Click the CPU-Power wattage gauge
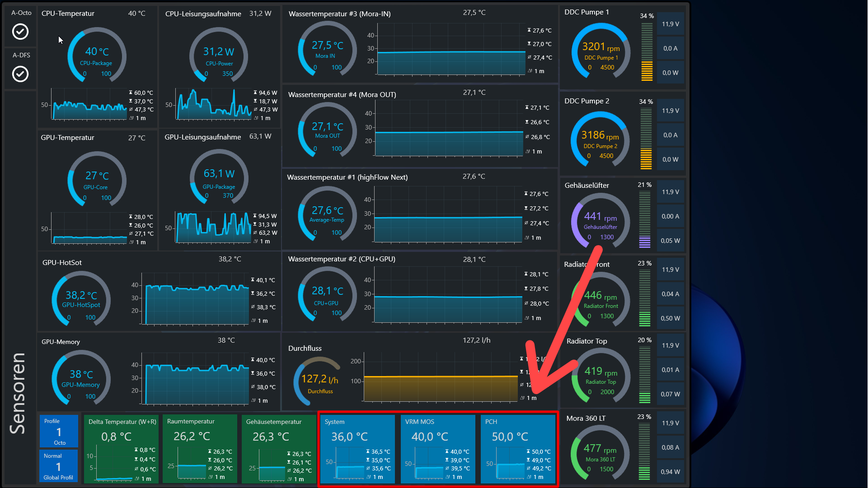 [x=219, y=56]
